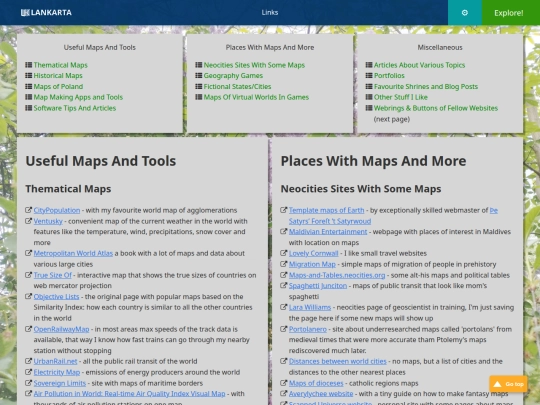Click external-link icon beside OpenRailwayMap
Image resolution: width=540 pixels, height=405 pixels.
point(29,329)
